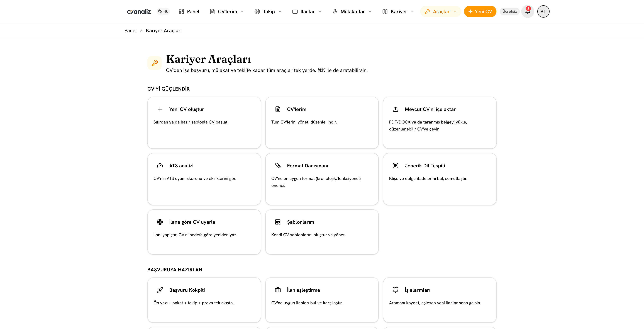
Task: Click the Panel grid icon in navbar
Action: (x=181, y=11)
